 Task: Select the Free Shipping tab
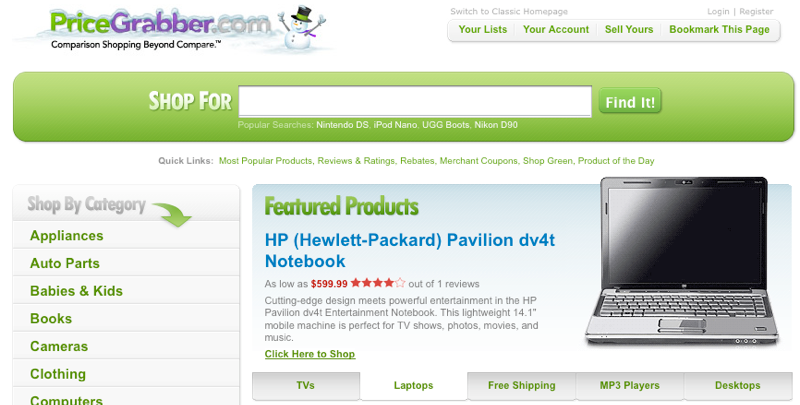coord(521,386)
